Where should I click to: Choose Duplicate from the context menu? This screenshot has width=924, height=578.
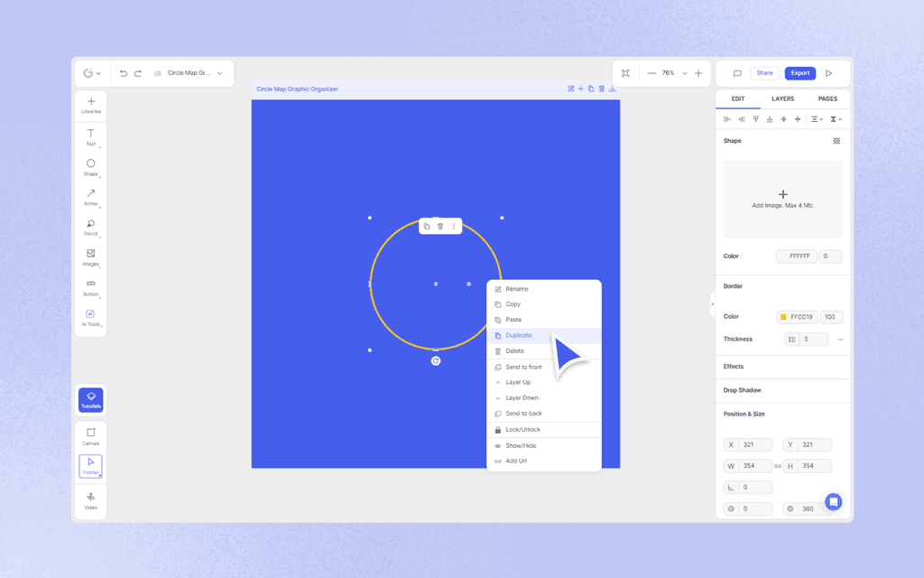click(519, 335)
